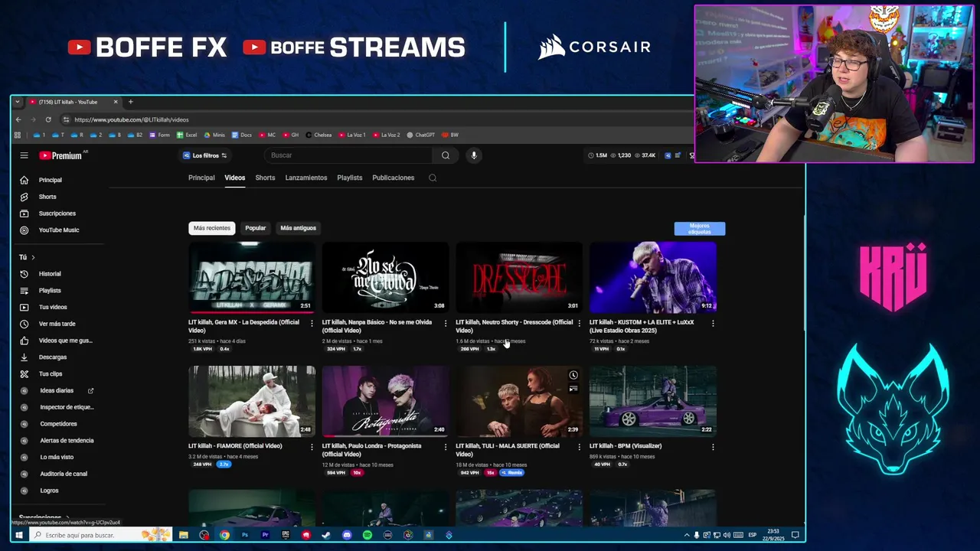Open the Chelsea bookmark
Image resolution: width=980 pixels, height=551 pixels.
tap(318, 135)
